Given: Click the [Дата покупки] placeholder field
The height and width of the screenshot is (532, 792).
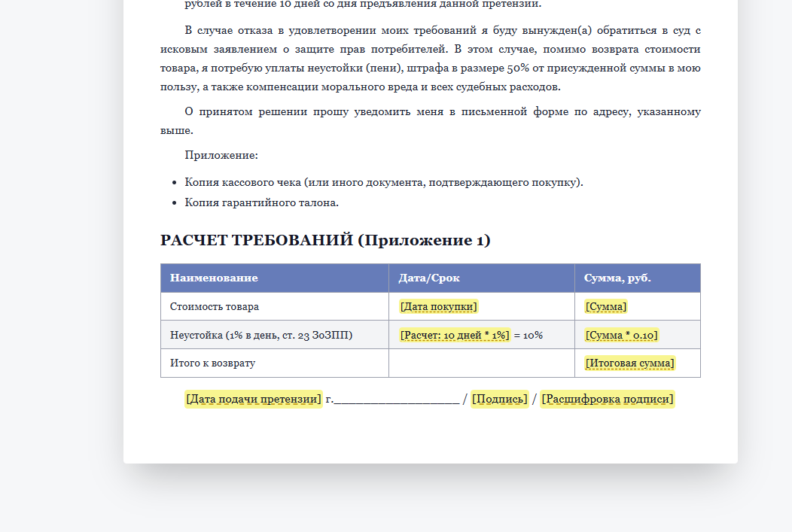Looking at the screenshot, I should (x=438, y=306).
